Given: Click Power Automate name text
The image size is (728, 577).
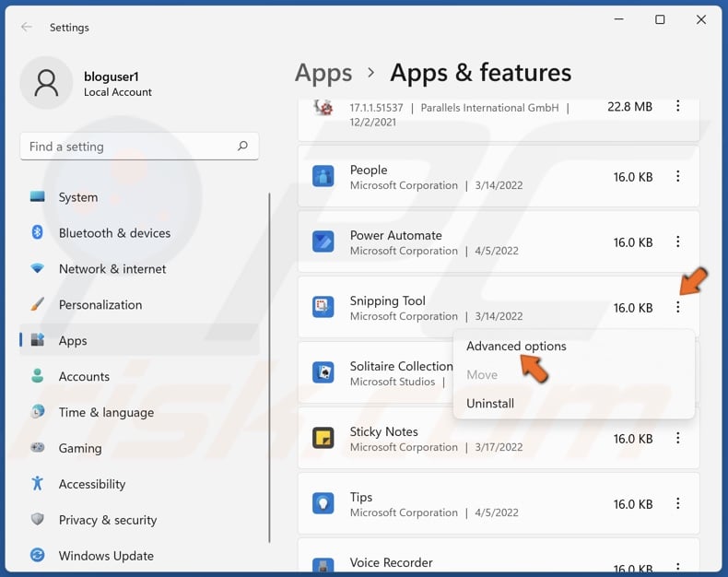Looking at the screenshot, I should tap(396, 235).
